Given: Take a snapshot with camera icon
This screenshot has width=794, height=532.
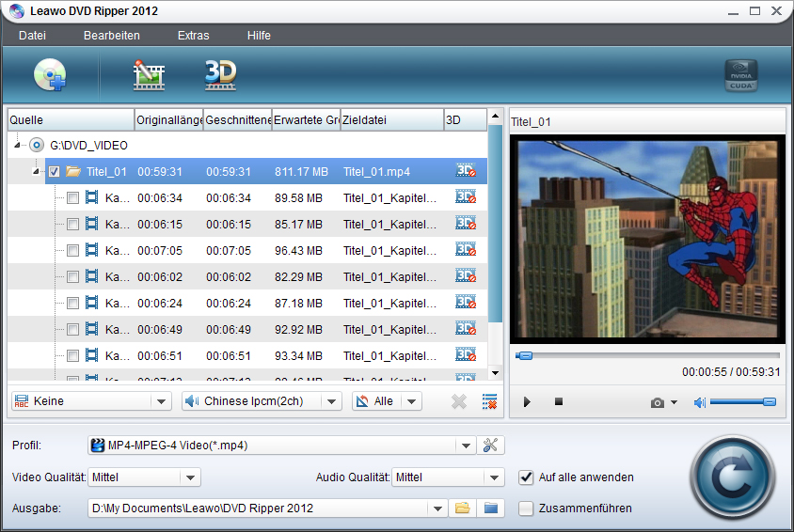Looking at the screenshot, I should (658, 402).
